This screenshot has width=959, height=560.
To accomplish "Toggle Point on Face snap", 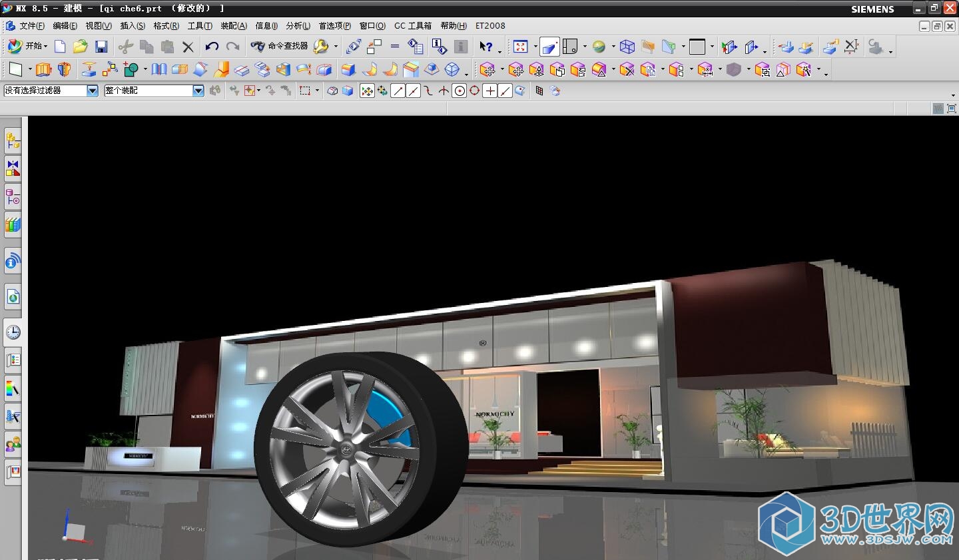I will pyautogui.click(x=520, y=91).
